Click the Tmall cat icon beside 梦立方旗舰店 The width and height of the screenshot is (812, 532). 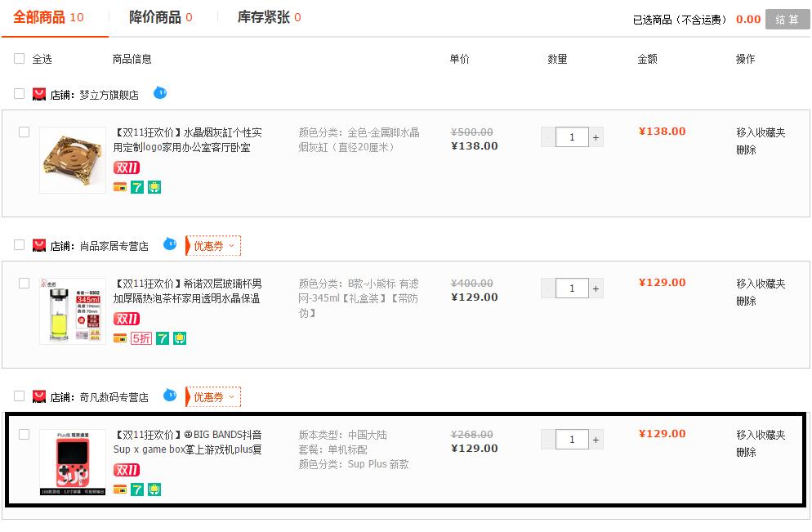click(38, 93)
